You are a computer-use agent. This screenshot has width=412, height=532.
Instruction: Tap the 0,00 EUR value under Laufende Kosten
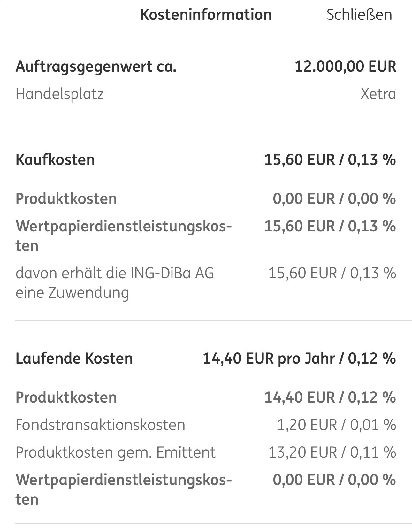tap(334, 480)
